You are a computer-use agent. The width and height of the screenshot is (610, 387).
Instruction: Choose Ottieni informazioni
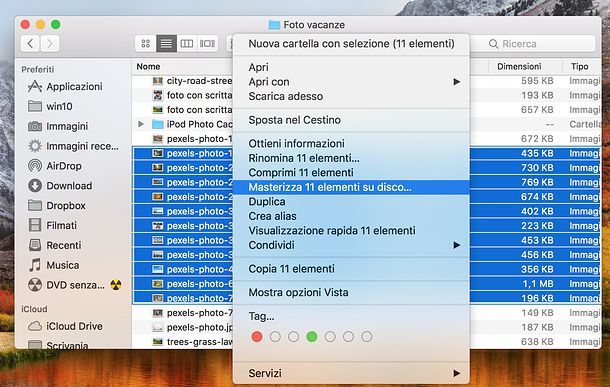[x=351, y=144]
